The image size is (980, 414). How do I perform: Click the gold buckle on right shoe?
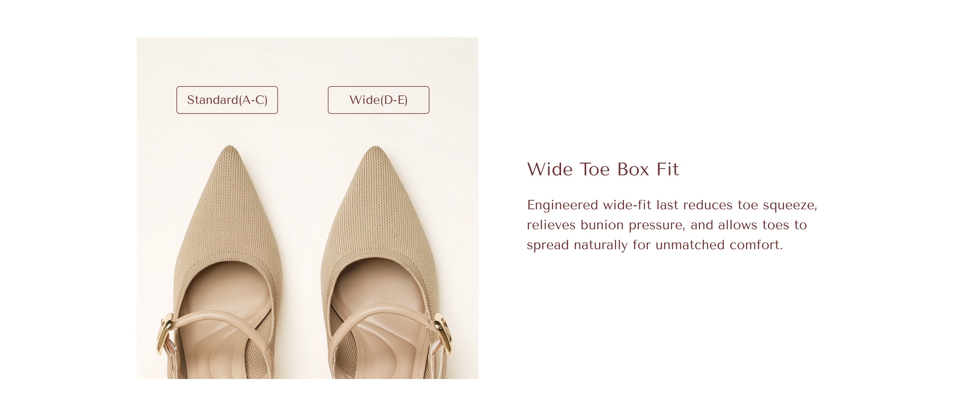coord(443,335)
